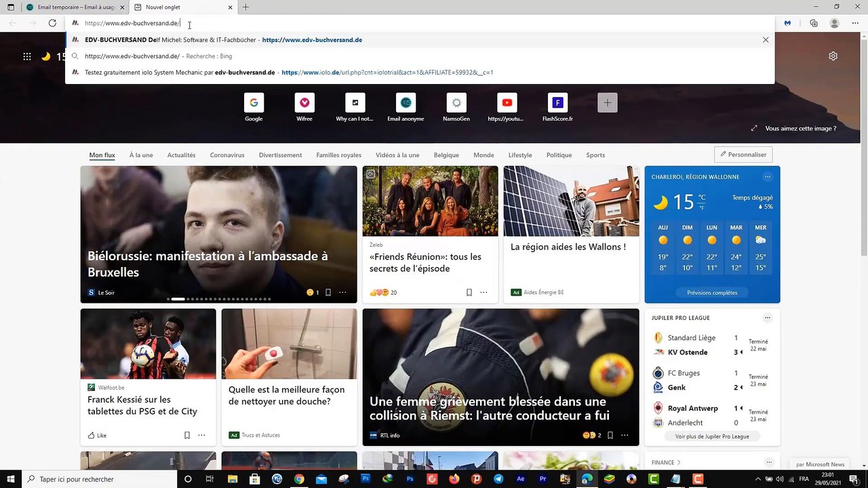Open more options on Franck Kessié card
This screenshot has height=488, width=868.
(x=201, y=435)
